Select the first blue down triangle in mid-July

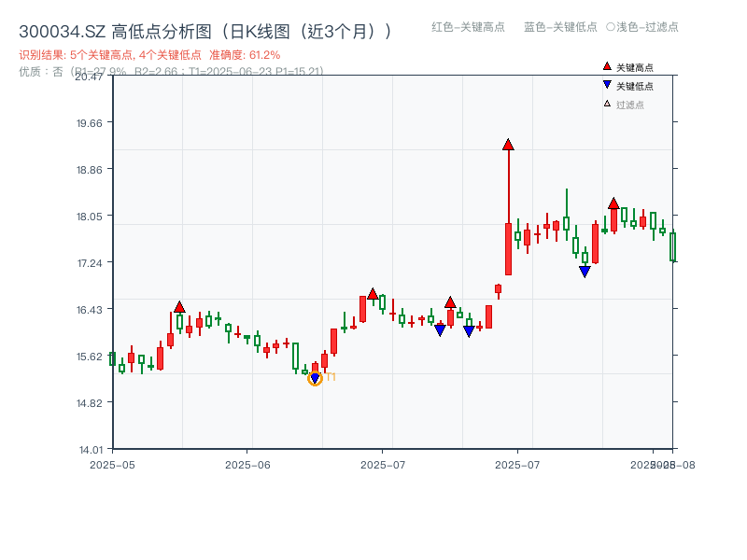click(x=441, y=329)
